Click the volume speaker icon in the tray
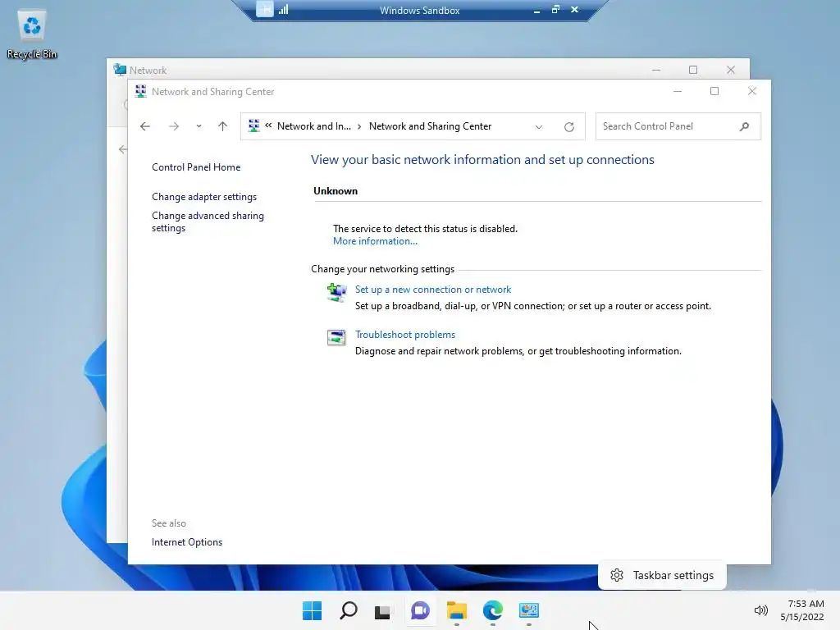840x630 pixels. pos(760,610)
